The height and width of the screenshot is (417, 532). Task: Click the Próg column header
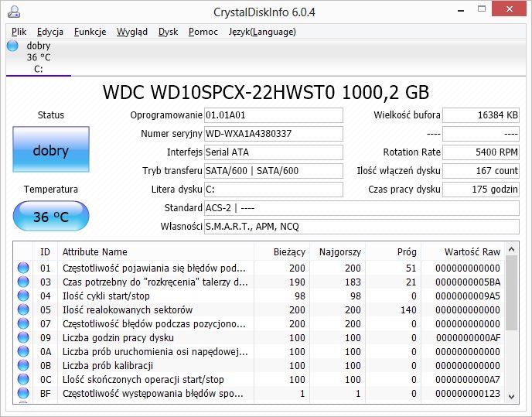click(x=394, y=251)
